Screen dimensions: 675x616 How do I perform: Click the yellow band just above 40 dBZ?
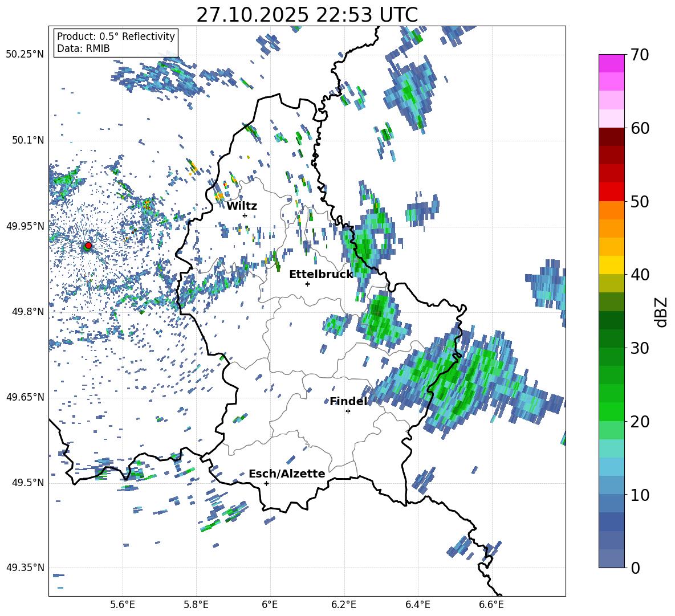point(611,266)
